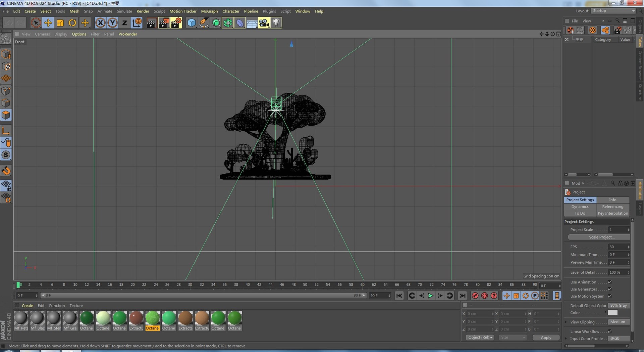Open the Floor environment object icon

(x=252, y=23)
